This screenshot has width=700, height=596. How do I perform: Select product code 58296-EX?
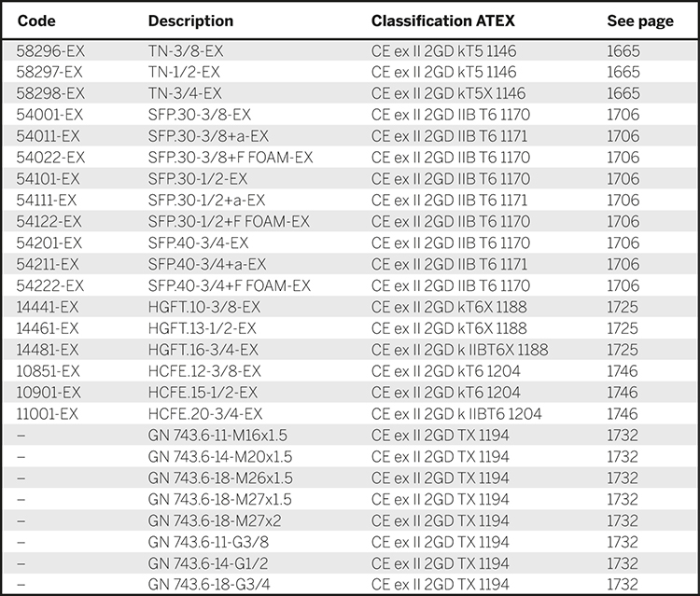tap(50, 51)
